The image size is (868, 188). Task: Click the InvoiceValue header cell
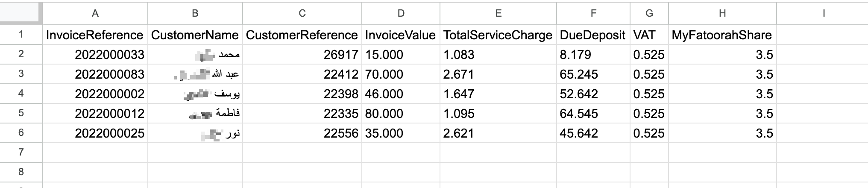pyautogui.click(x=401, y=35)
